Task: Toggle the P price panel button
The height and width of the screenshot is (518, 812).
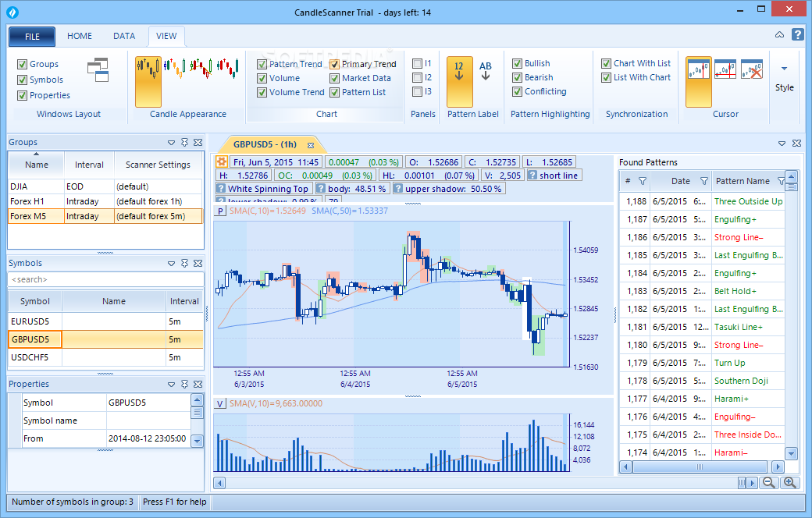Action: coord(220,211)
